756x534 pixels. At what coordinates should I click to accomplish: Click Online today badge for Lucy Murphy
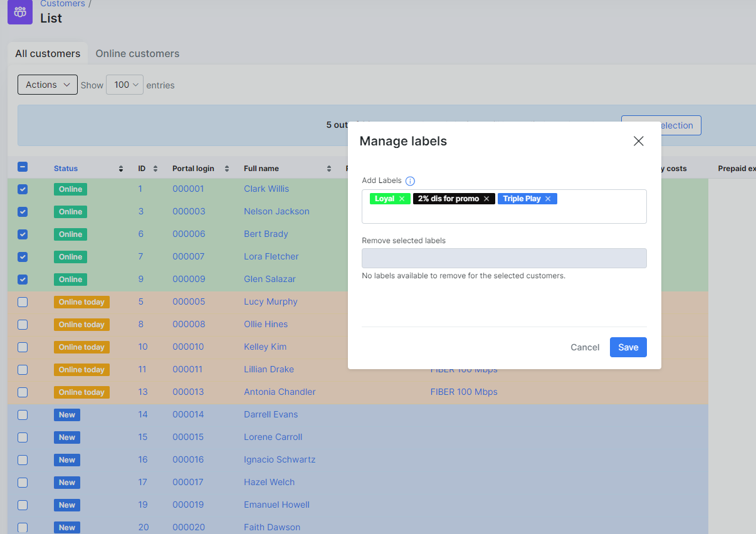(81, 302)
